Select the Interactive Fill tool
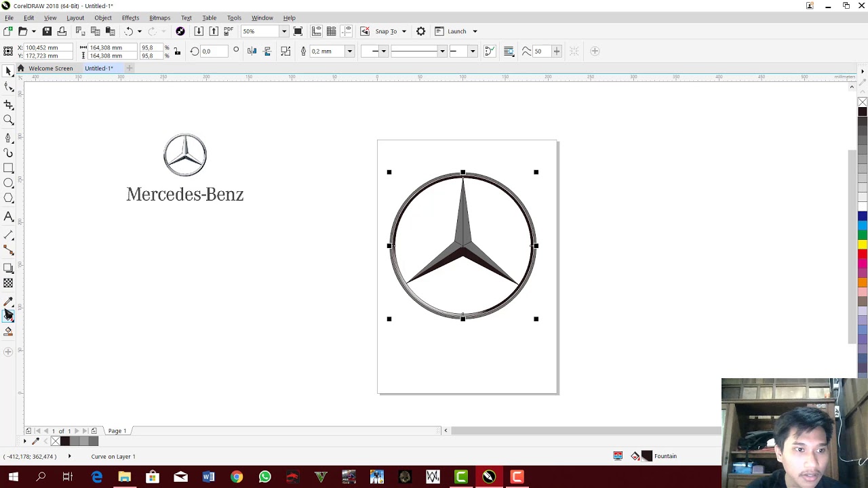 coord(8,316)
